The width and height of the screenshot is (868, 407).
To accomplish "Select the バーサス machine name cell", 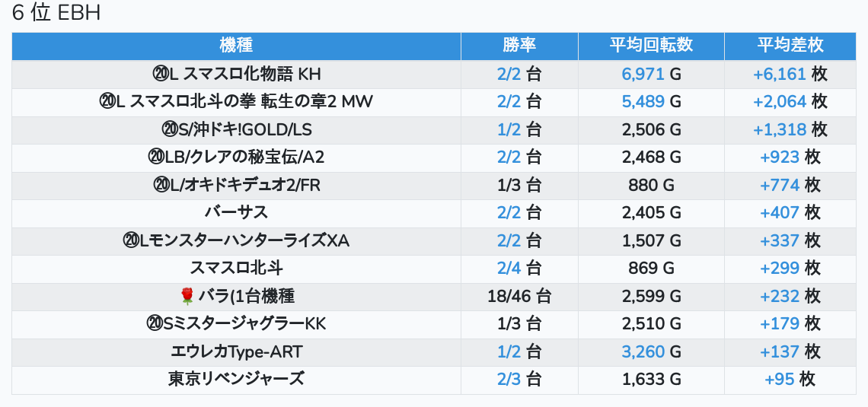I will 236,212.
